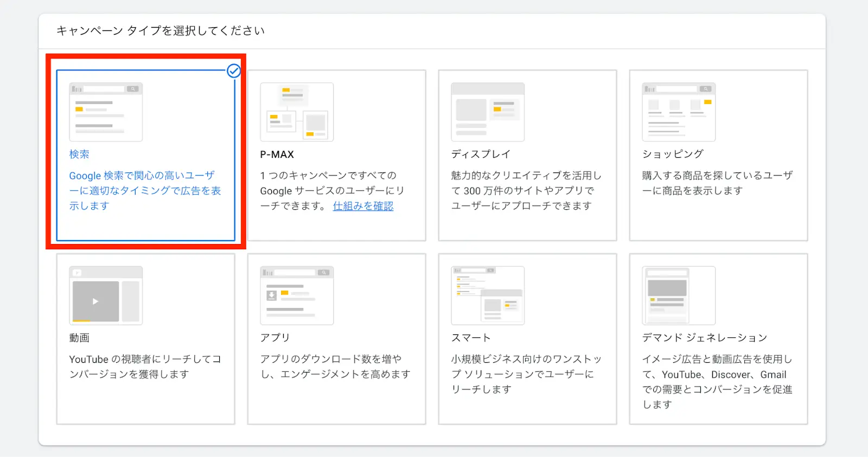The image size is (868, 457).
Task: Click the ディスプレイ campaign illustration
Action: click(x=488, y=112)
